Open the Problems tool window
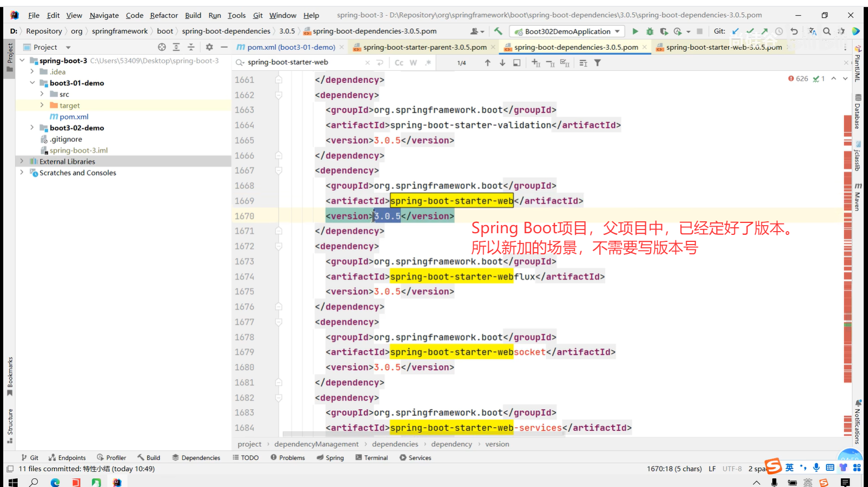 (x=288, y=458)
